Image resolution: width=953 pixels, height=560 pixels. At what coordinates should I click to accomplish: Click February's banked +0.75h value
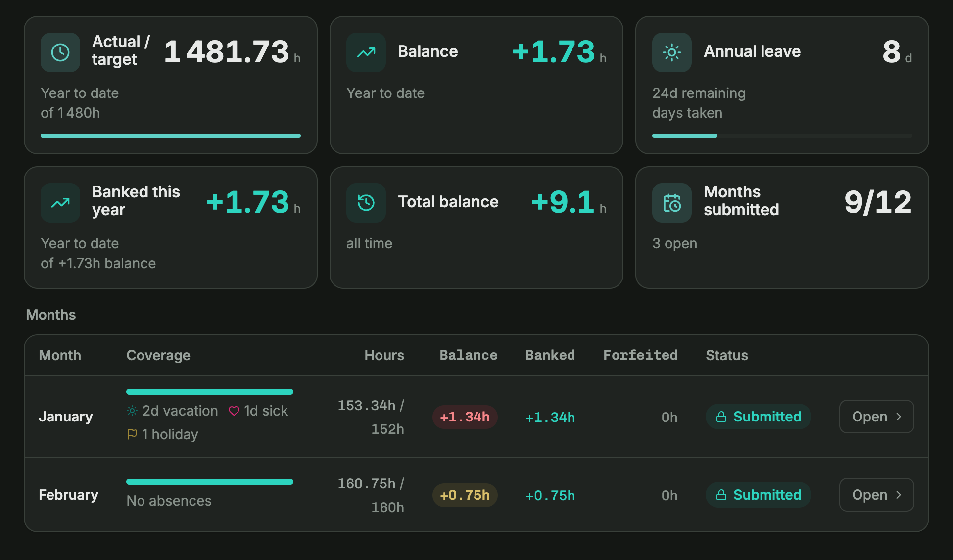coord(550,495)
